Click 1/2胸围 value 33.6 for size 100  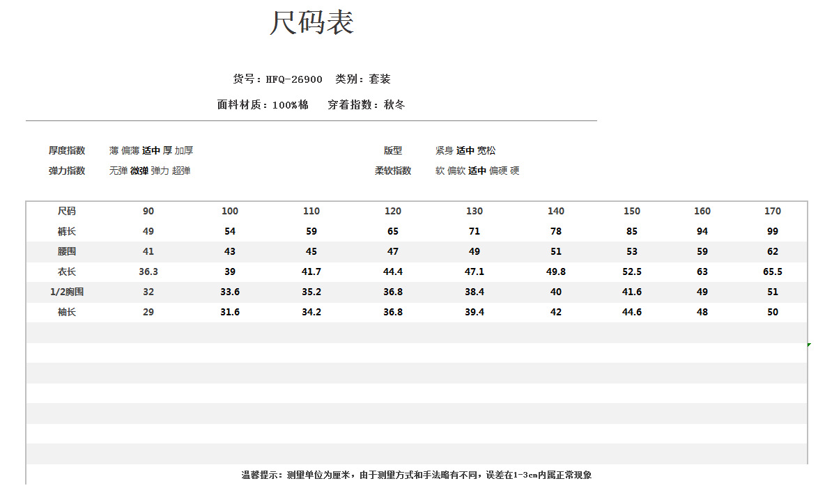230,292
